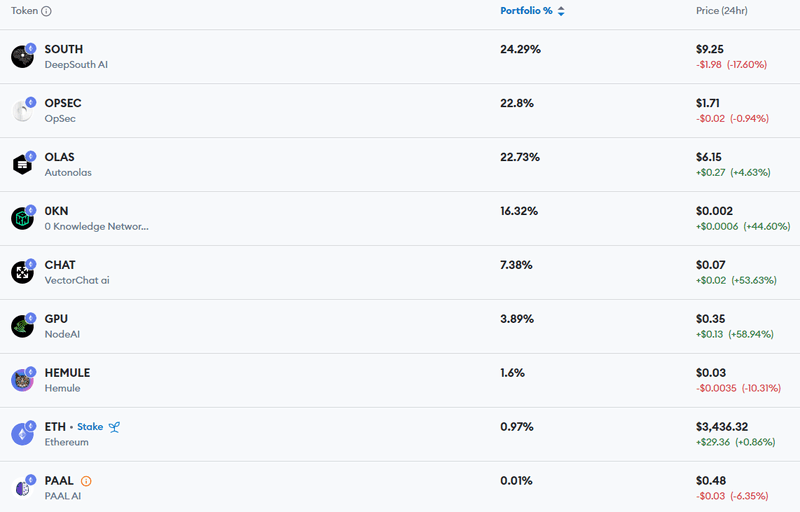The image size is (800, 512).
Task: Click the OLAS Autonolas token icon
Action: (x=22, y=165)
